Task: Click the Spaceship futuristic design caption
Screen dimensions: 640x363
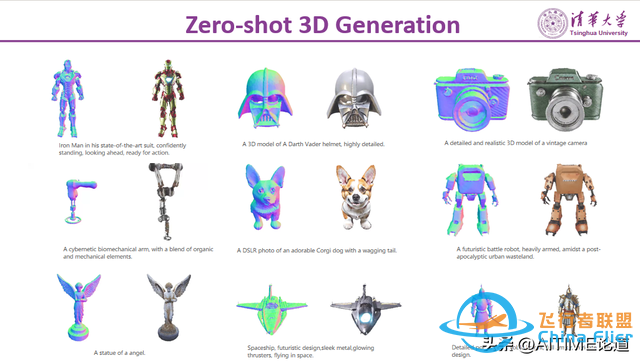Action: 311,352
